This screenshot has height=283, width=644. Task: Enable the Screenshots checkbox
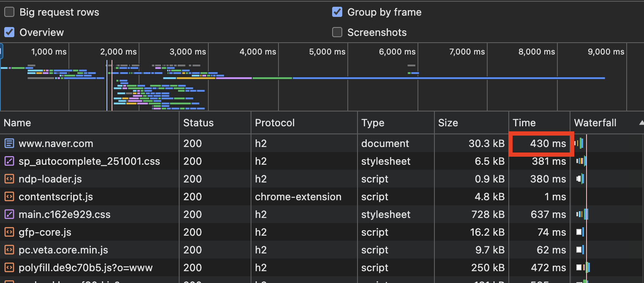point(337,33)
